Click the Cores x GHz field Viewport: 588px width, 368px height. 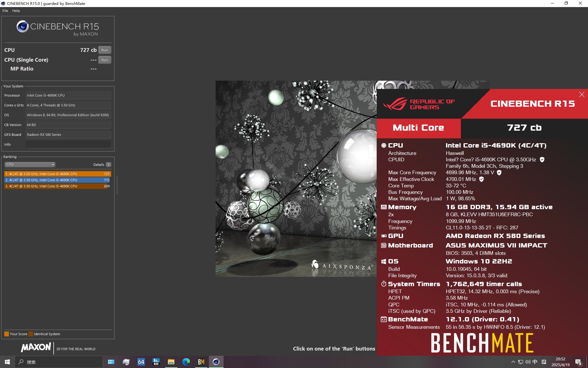coord(68,105)
